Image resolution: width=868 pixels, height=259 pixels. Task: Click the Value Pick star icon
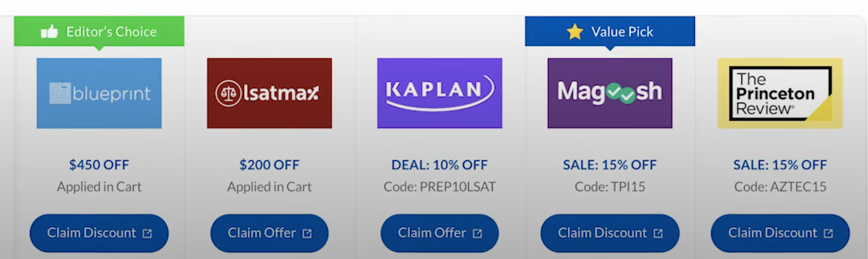coord(575,32)
